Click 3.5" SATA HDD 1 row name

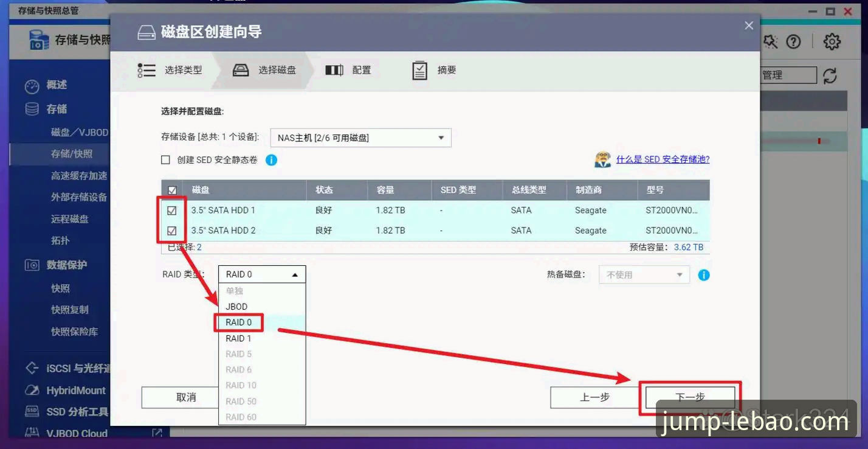(x=223, y=211)
